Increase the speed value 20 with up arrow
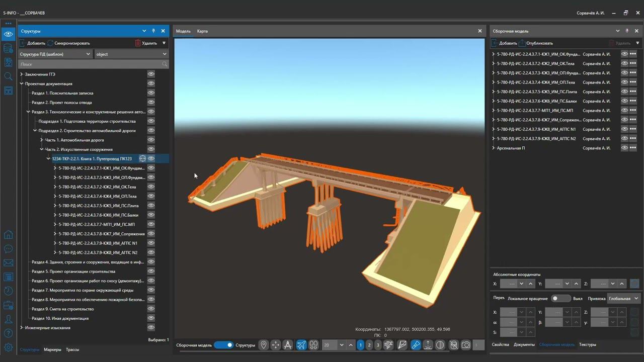The width and height of the screenshot is (644, 362). (x=351, y=345)
